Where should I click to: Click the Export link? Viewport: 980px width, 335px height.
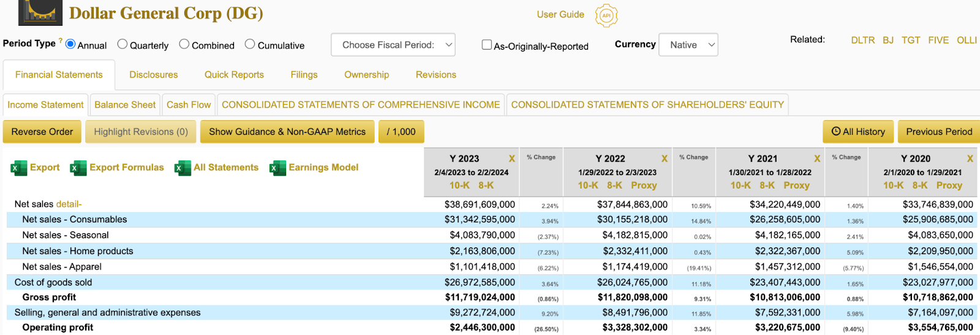(45, 168)
